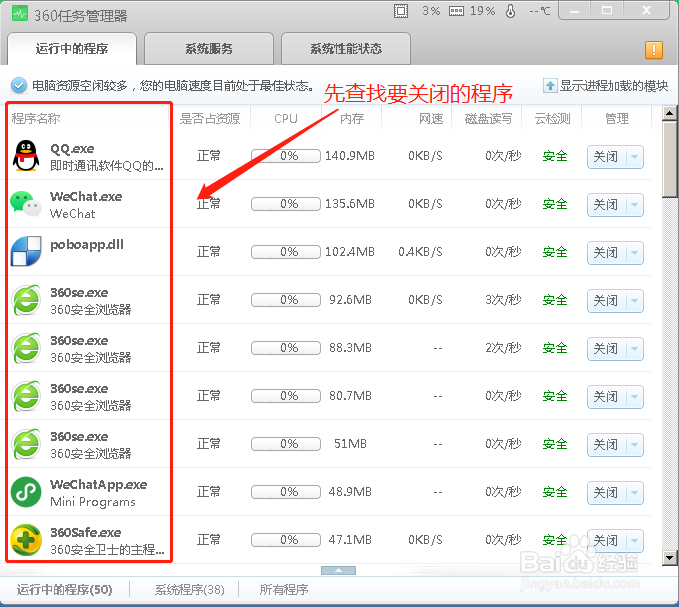
Task: Sort by 云检测 column header
Action: (552, 118)
